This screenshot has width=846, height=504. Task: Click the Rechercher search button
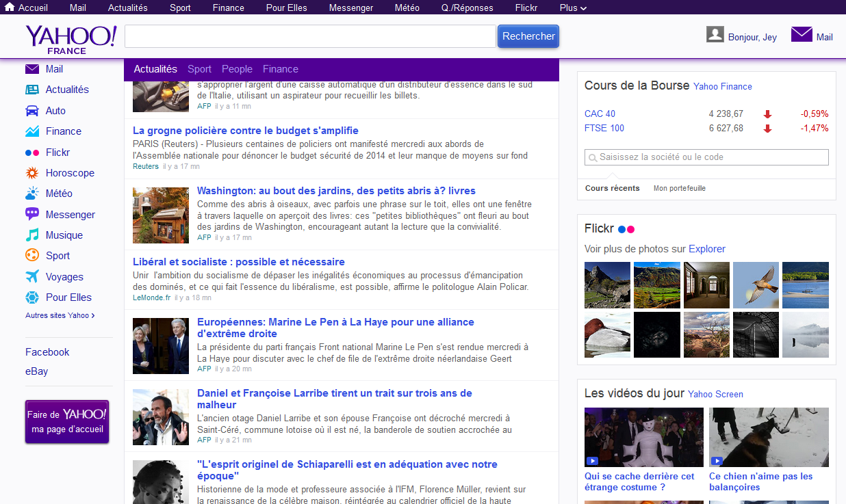[x=528, y=36]
